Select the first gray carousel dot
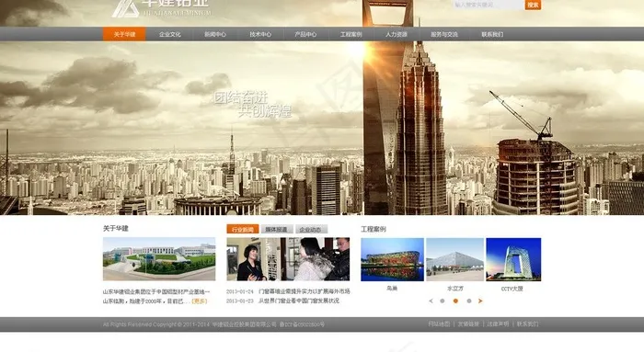This screenshot has width=644, height=352. coord(443,301)
